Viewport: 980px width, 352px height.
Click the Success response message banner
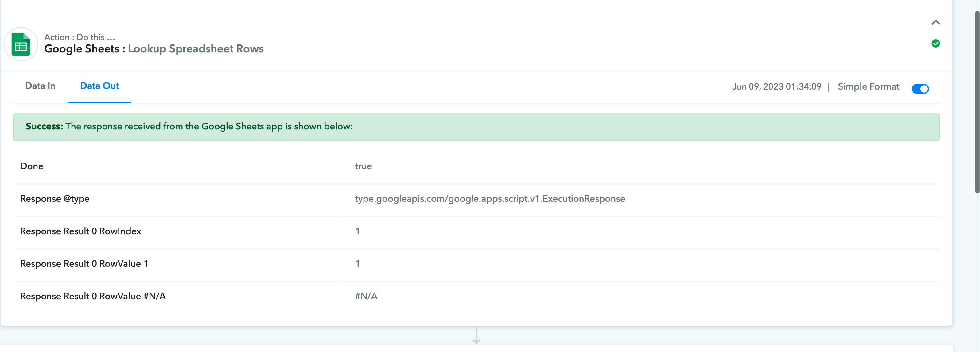[476, 127]
